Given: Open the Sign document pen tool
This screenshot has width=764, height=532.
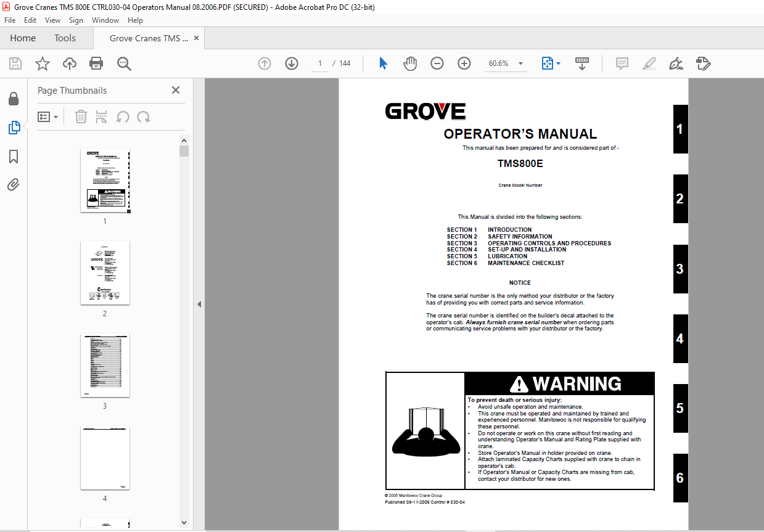Looking at the screenshot, I should pyautogui.click(x=676, y=63).
